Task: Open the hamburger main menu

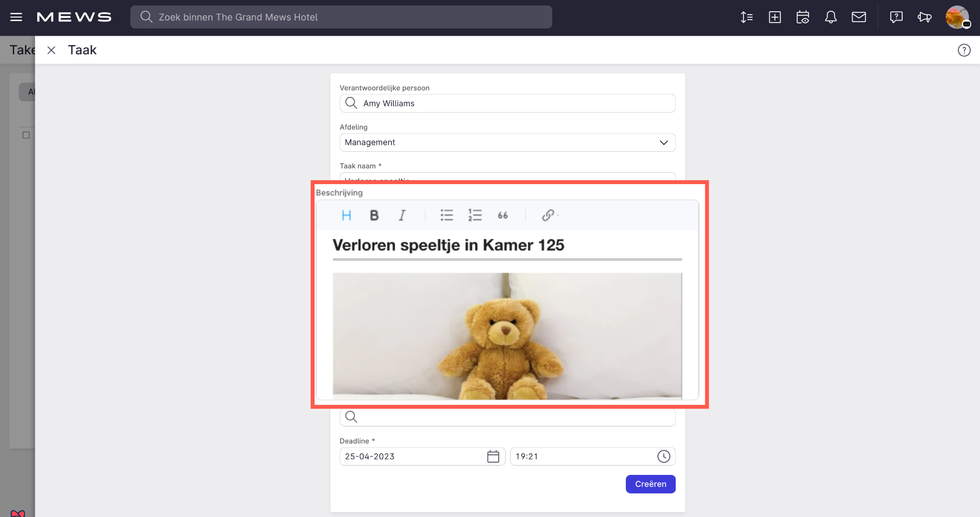Action: pos(16,17)
